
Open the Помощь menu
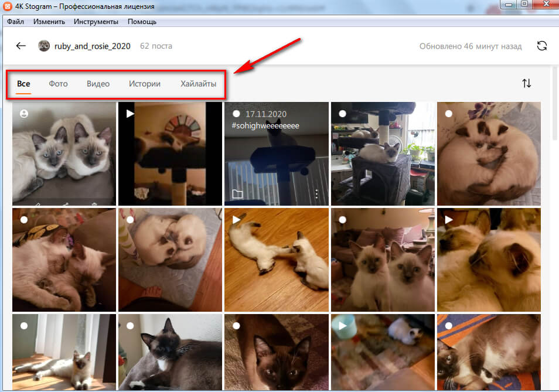pos(142,22)
